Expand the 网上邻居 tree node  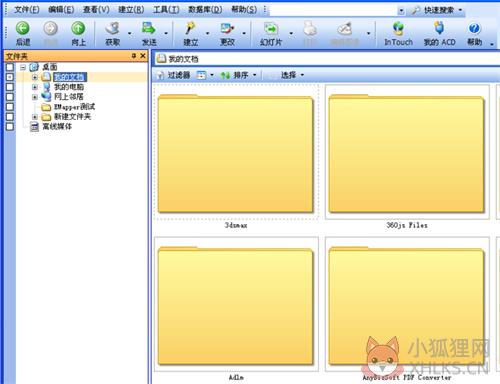[35, 97]
